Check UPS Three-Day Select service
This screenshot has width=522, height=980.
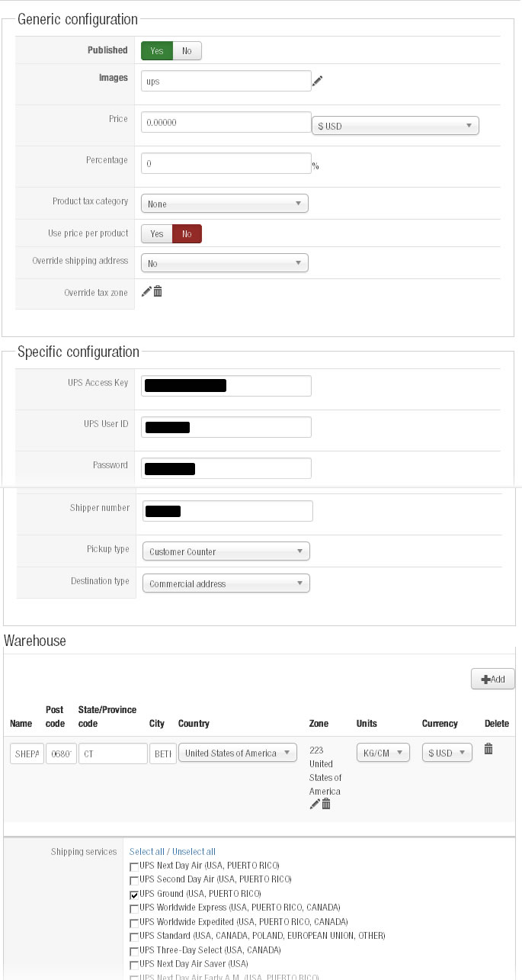pos(134,951)
